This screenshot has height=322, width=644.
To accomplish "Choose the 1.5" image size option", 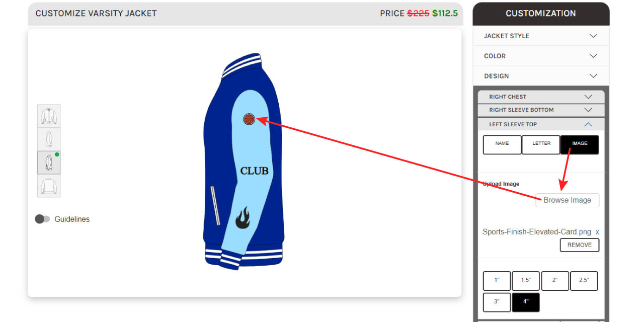I will [526, 281].
